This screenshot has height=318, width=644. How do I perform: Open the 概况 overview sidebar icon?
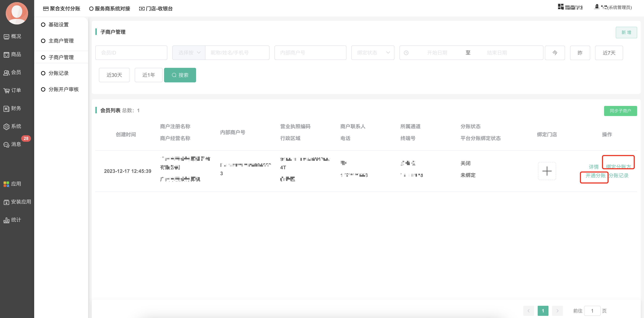pos(6,37)
